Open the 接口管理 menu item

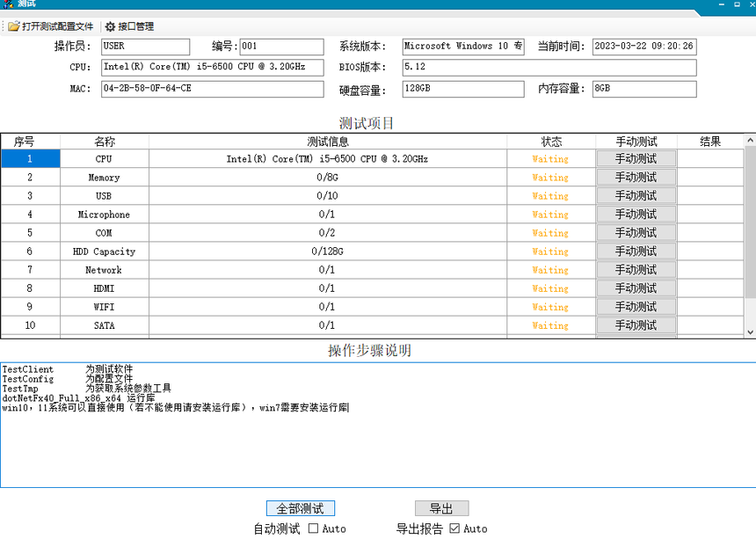point(135,26)
